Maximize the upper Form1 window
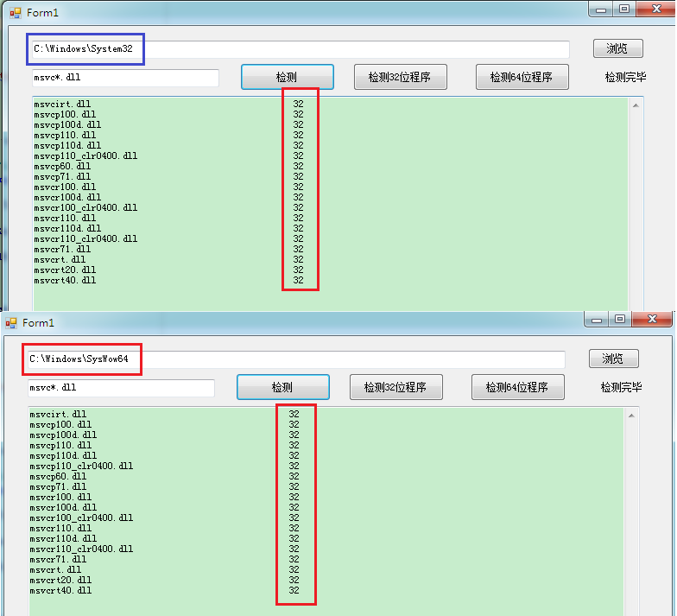The width and height of the screenshot is (677, 616). pyautogui.click(x=623, y=9)
